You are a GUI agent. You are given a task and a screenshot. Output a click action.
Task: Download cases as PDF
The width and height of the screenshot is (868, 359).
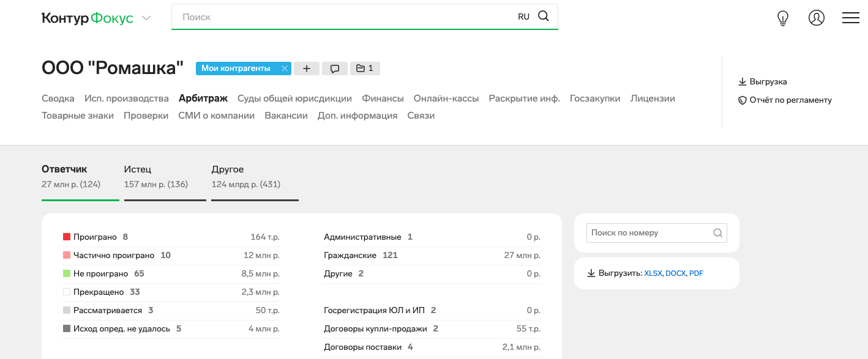coord(696,273)
